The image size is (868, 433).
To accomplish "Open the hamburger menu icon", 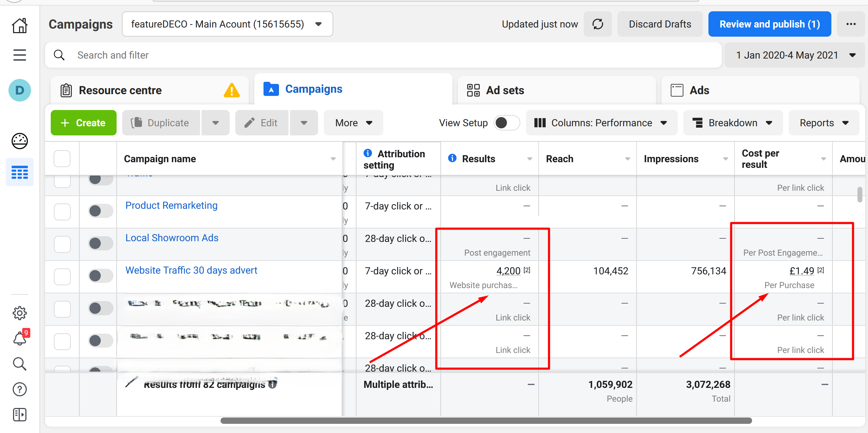I will coord(20,55).
